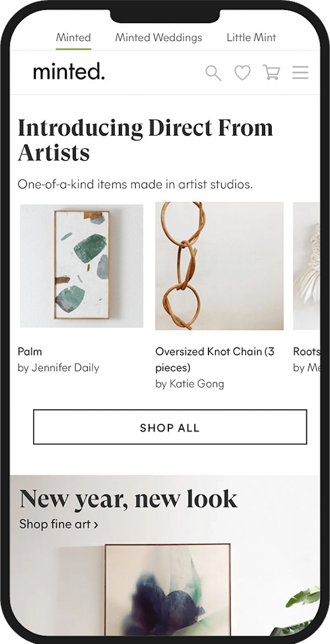This screenshot has width=330, height=644.
Task: Visit artist Jennifer Daily's name
Action: [x=58, y=368]
